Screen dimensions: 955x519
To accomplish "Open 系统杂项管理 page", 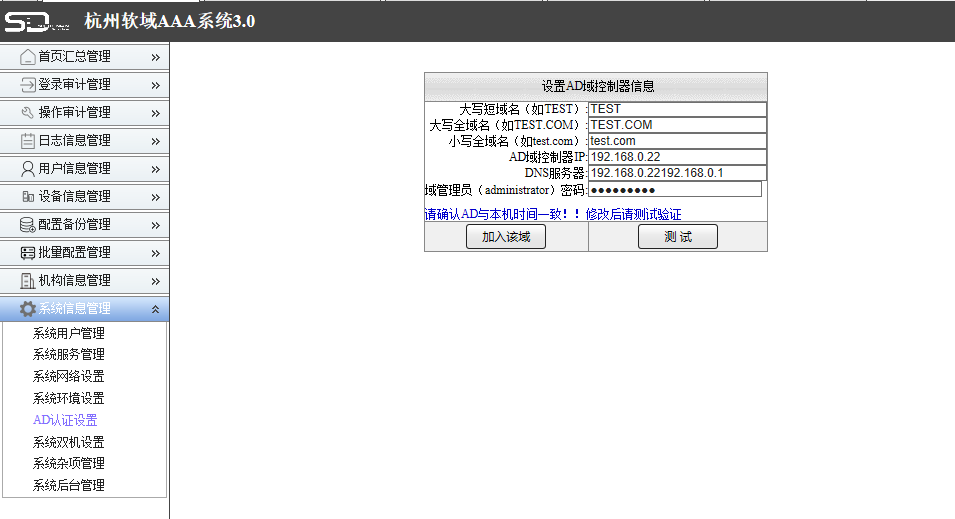I will click(x=69, y=464).
